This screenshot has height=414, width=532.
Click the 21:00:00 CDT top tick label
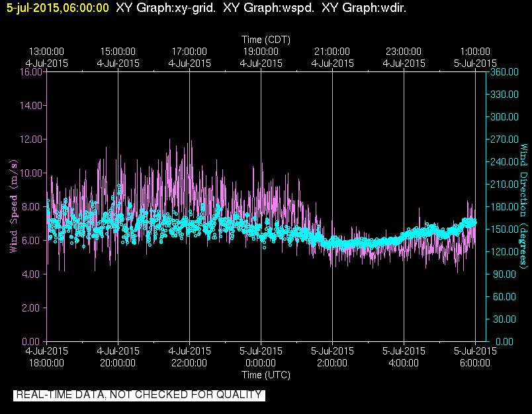[332, 52]
